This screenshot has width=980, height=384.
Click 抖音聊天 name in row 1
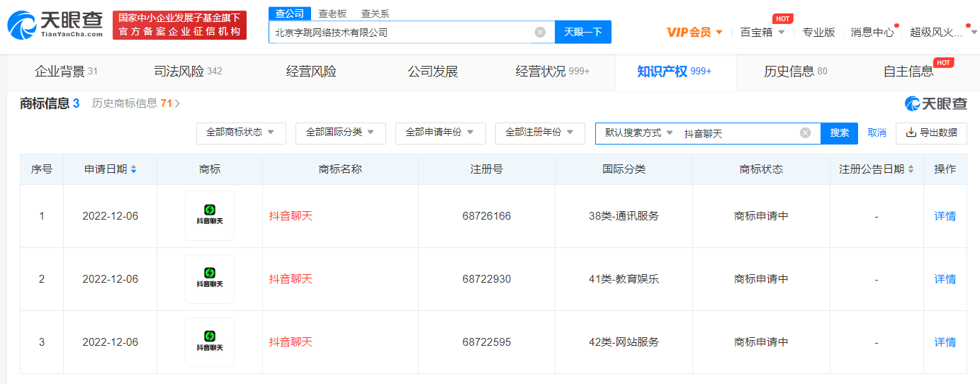pyautogui.click(x=291, y=216)
